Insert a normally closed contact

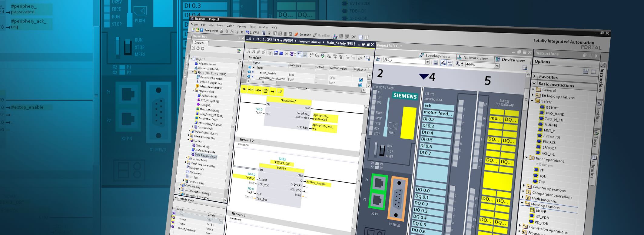tap(251, 90)
